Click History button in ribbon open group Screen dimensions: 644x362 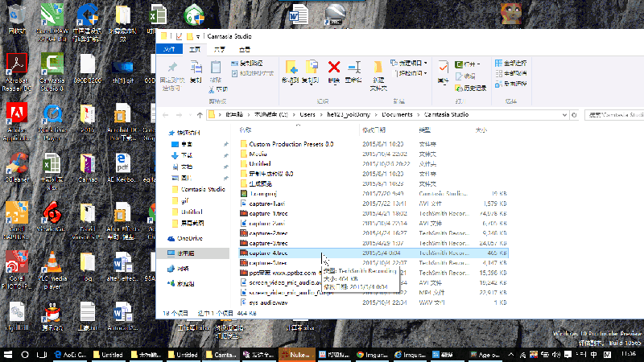point(471,88)
